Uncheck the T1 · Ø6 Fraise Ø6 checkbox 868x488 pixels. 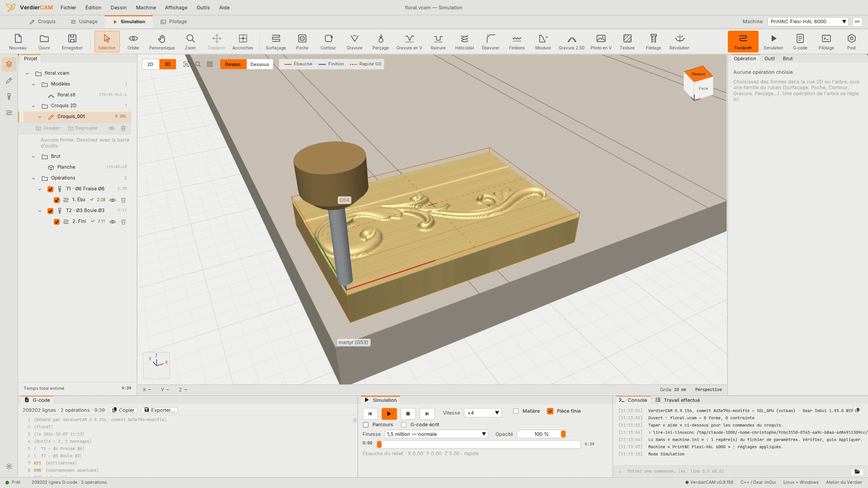(x=50, y=189)
